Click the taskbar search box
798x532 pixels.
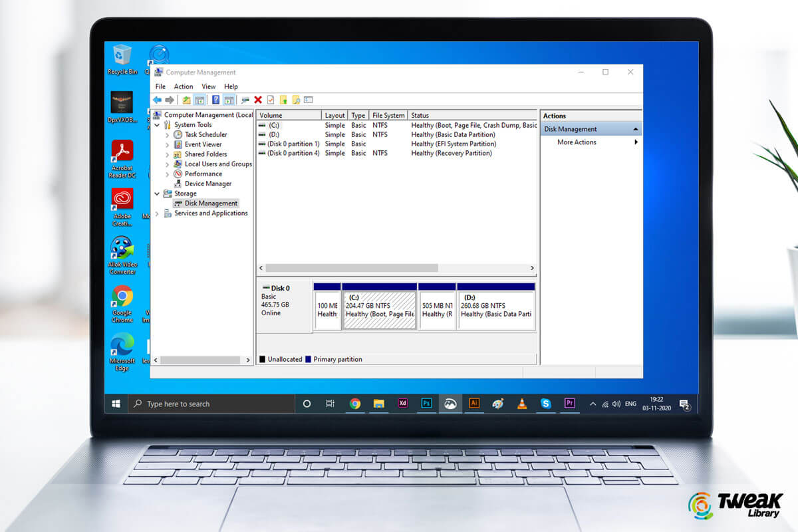point(199,404)
